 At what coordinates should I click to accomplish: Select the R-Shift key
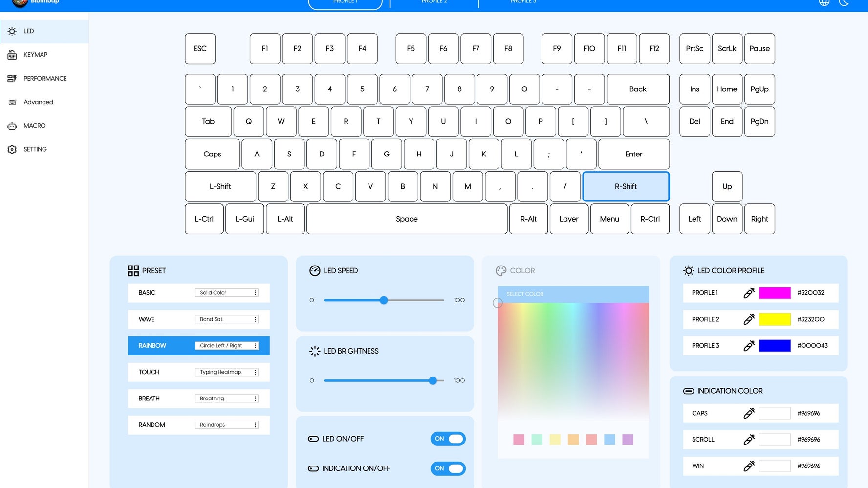[x=626, y=186]
